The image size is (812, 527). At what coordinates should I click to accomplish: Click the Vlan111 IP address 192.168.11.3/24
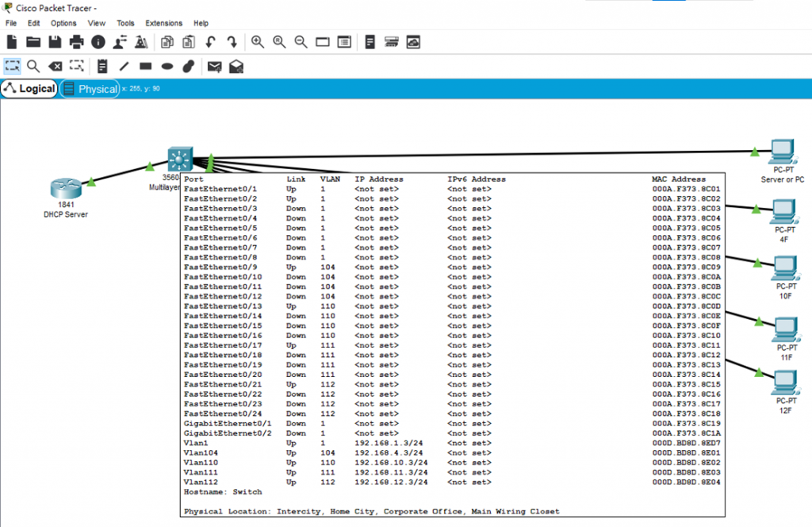(391, 472)
